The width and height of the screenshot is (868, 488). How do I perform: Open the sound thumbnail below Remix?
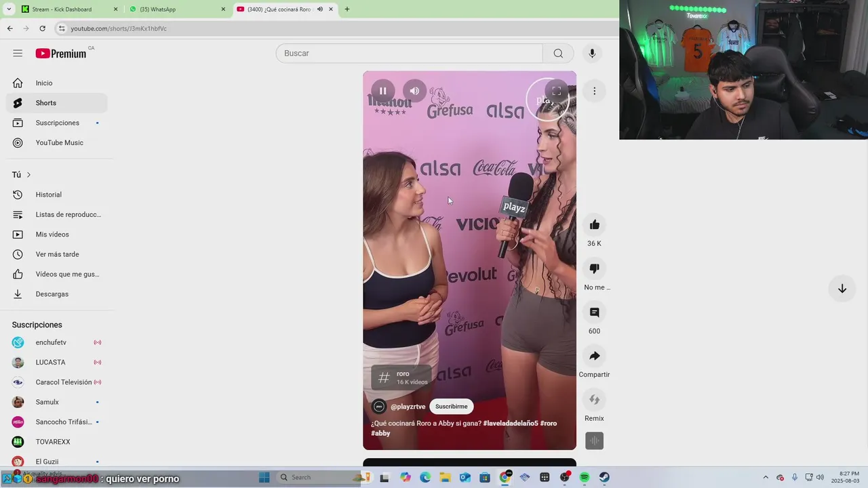(x=594, y=441)
